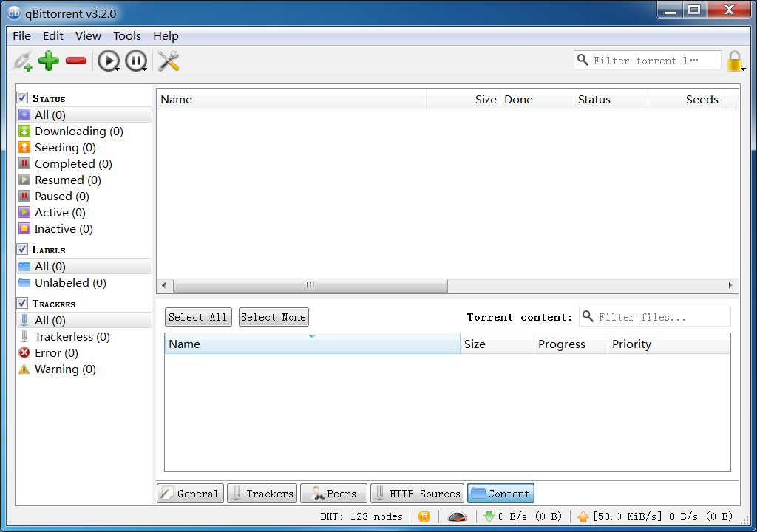The height and width of the screenshot is (532, 757).
Task: Click the resume play toolbar icon
Action: [x=108, y=61]
